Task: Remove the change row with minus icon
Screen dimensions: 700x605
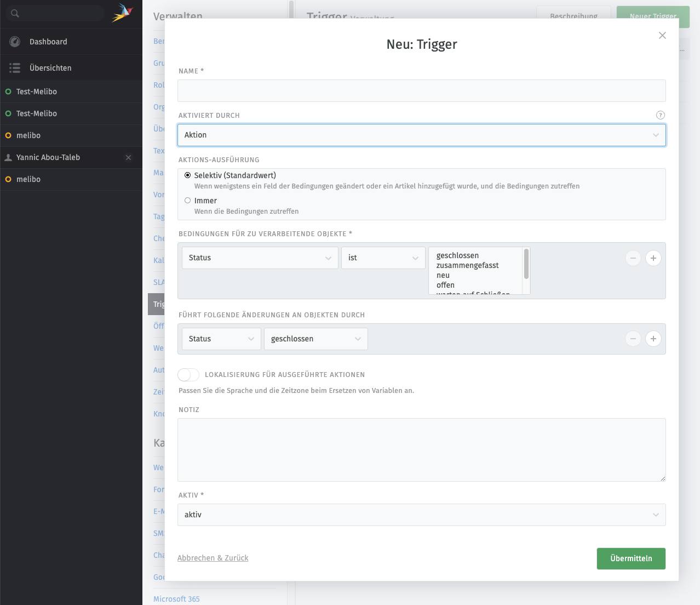Action: click(x=633, y=339)
